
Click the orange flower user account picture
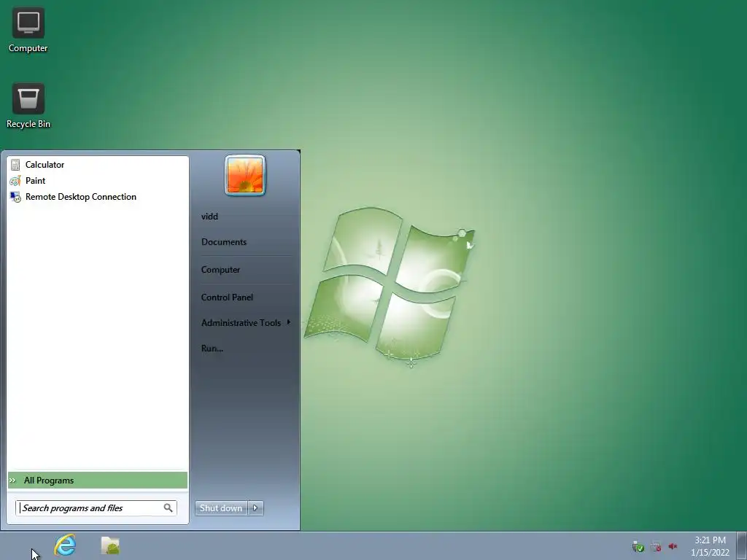pyautogui.click(x=245, y=176)
